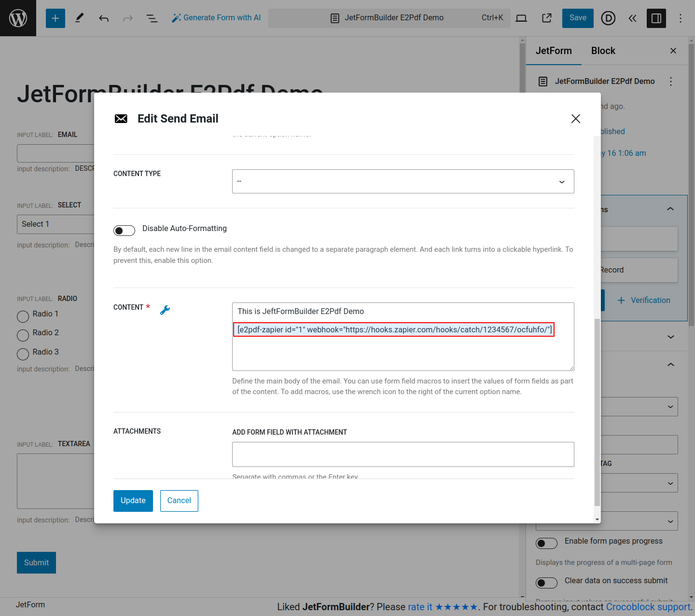The height and width of the screenshot is (616, 695).
Task: Close the Edit Send Email dialog
Action: (575, 119)
